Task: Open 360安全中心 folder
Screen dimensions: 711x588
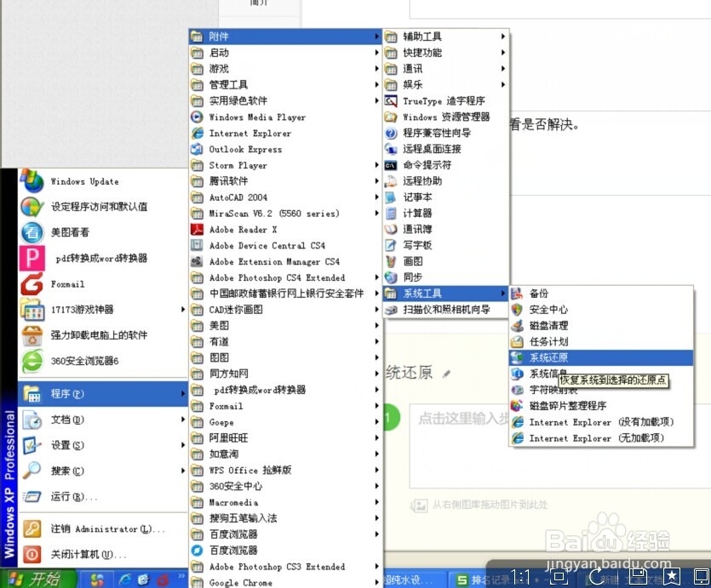Action: coord(285,486)
